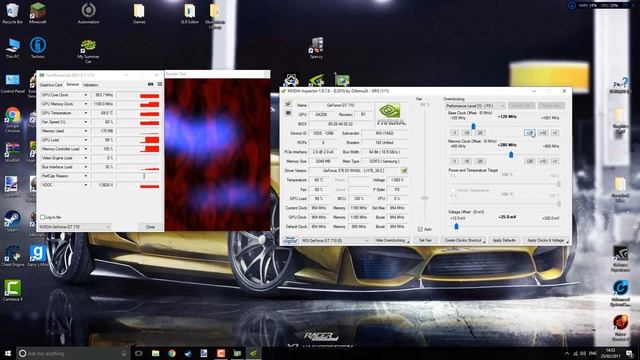Enable Log to file checkbox in GPU-Z
This screenshot has height=360, width=640.
click(42, 217)
